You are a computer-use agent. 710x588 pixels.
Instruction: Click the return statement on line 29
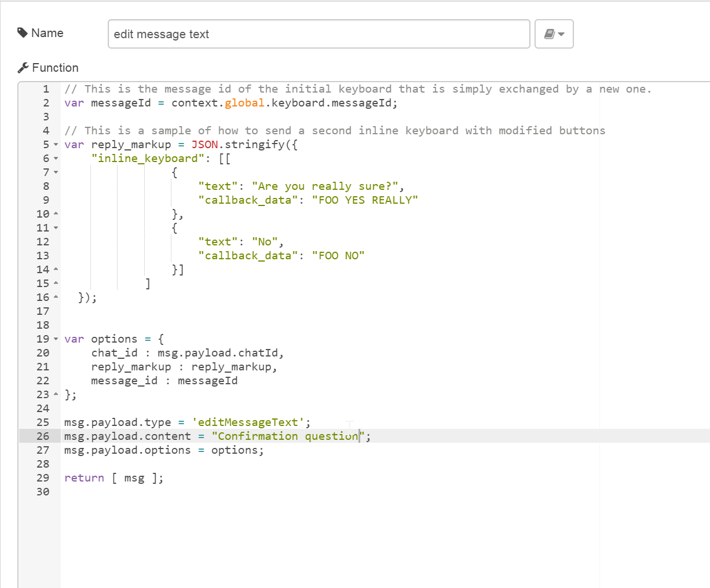84,477
